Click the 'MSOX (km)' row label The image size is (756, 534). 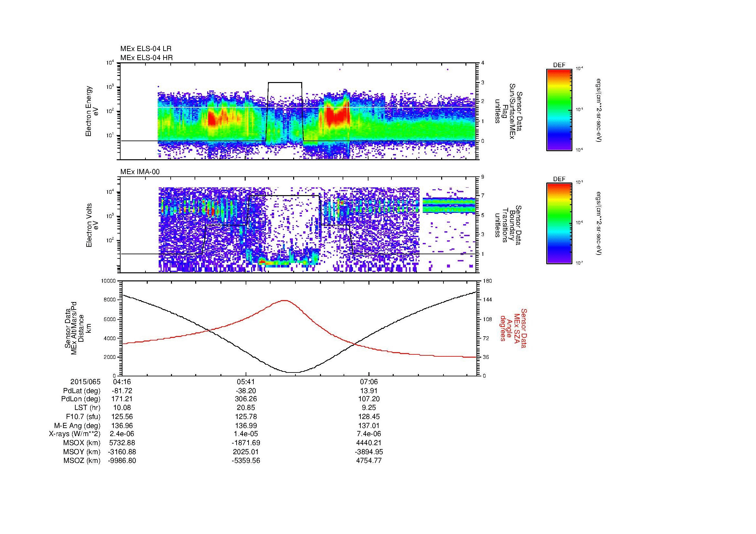point(82,443)
